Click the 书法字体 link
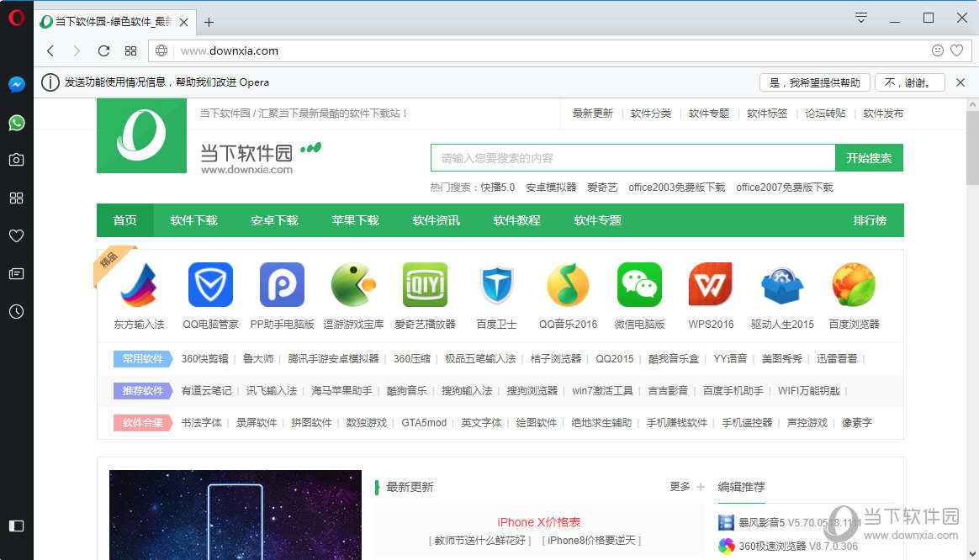Screen dimensions: 979x560 [201, 423]
